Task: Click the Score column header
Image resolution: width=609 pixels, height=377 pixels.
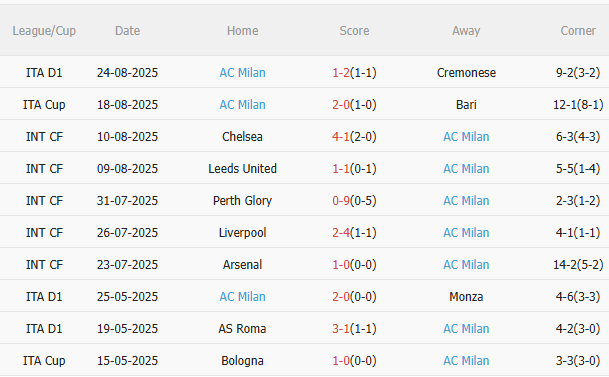Action: point(354,31)
